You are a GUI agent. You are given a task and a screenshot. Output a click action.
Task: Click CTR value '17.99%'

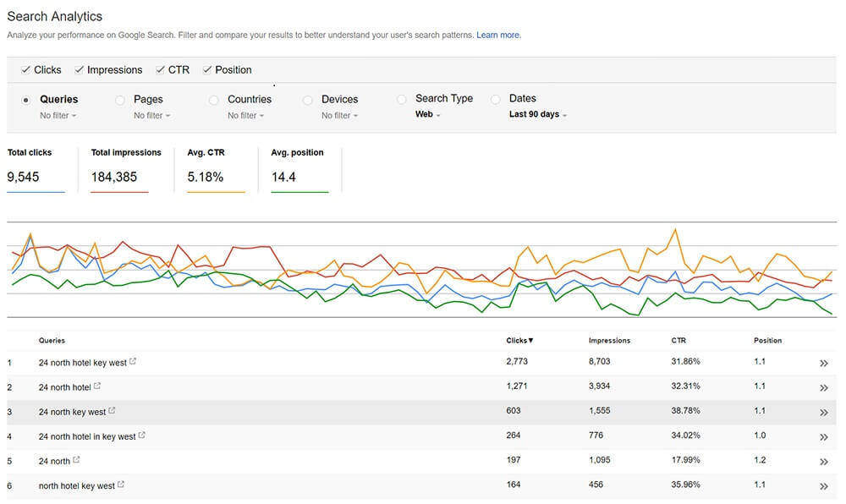(x=685, y=460)
